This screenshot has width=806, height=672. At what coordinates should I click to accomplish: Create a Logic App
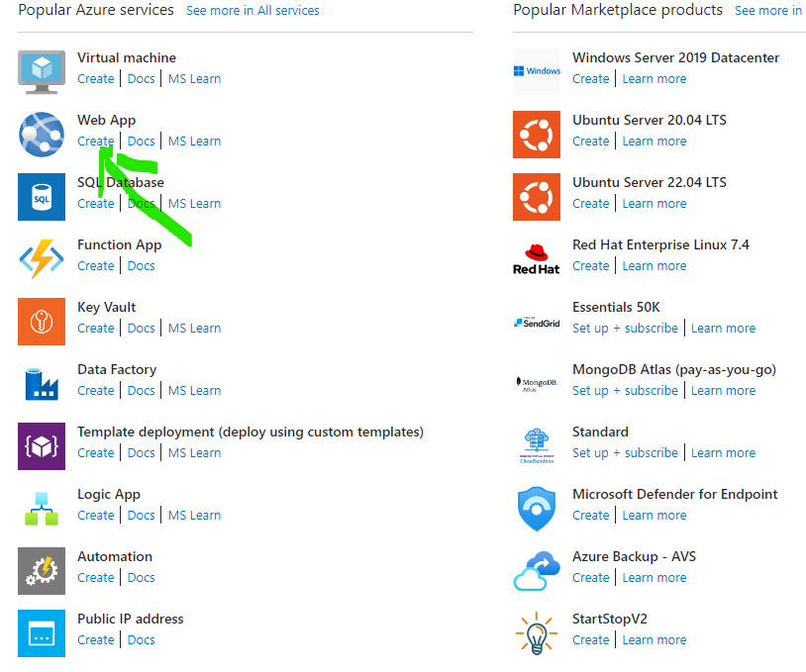(96, 515)
